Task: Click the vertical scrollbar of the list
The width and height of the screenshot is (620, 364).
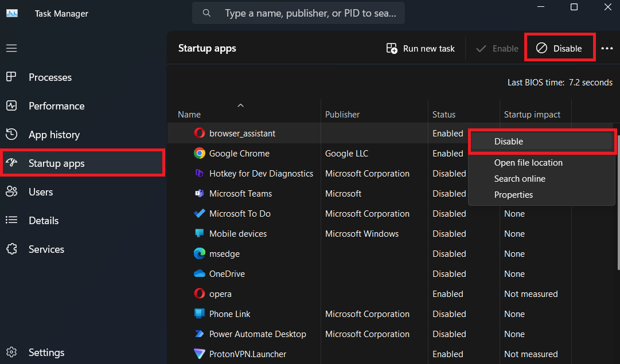Action: click(618, 202)
